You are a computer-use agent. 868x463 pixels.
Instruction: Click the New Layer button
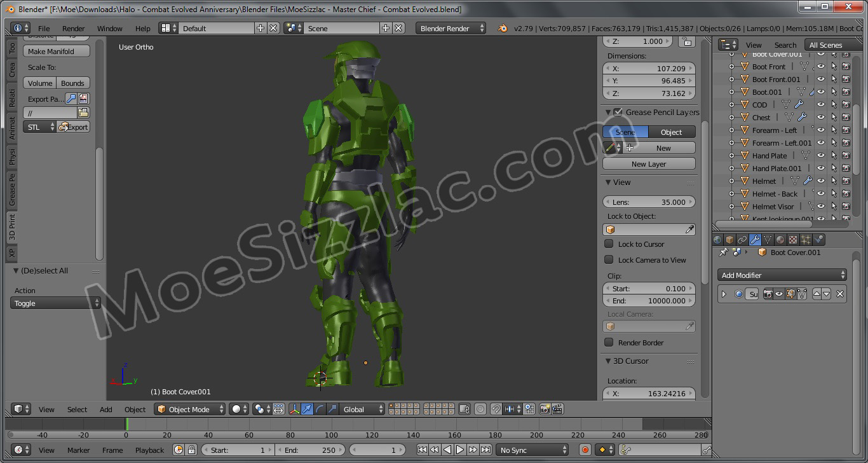(648, 164)
